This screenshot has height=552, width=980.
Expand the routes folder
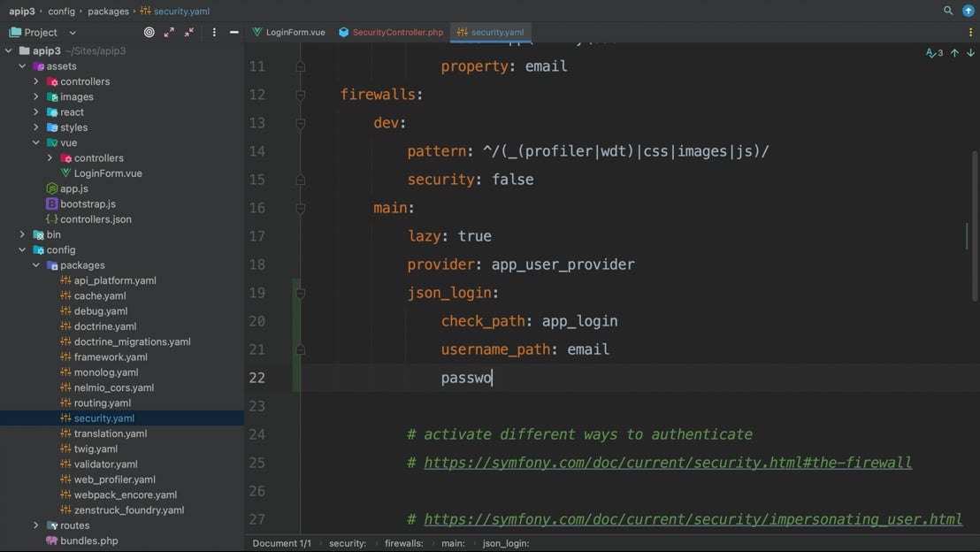tap(36, 525)
